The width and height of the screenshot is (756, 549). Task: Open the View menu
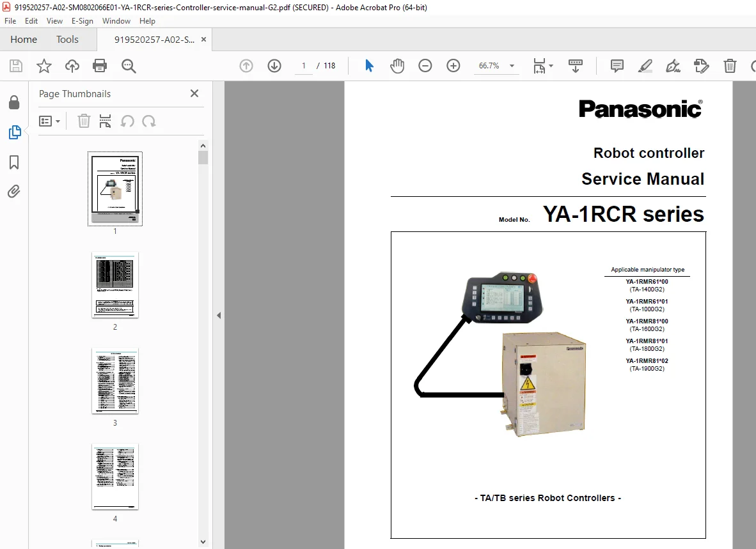coord(54,20)
